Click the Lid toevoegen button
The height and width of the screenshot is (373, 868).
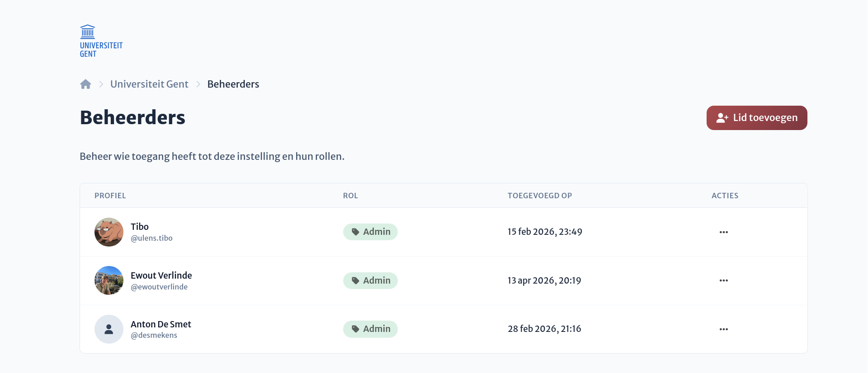tap(757, 118)
